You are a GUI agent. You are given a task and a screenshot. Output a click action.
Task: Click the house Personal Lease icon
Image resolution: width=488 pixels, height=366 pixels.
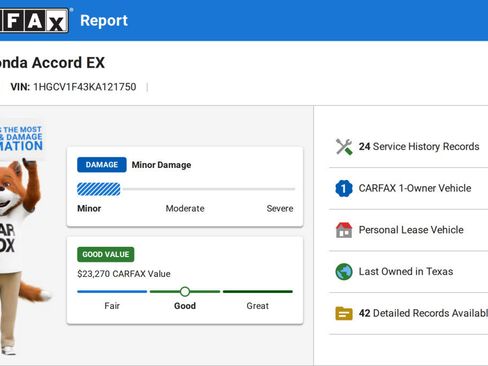point(344,230)
